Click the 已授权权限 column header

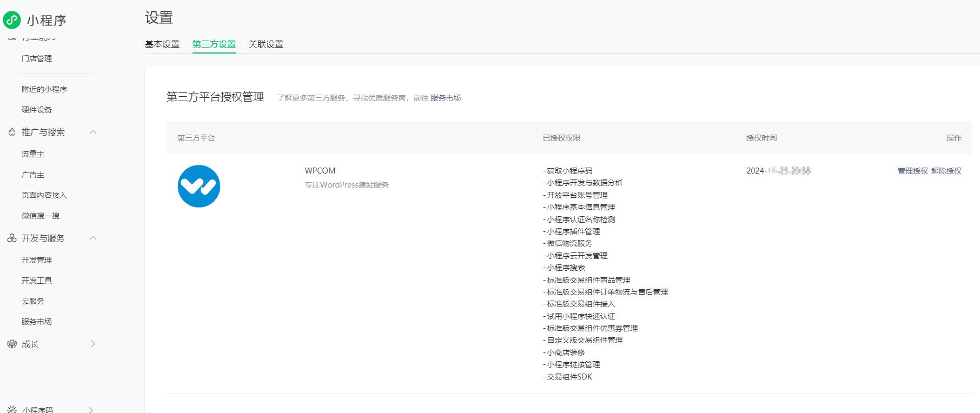(x=562, y=138)
